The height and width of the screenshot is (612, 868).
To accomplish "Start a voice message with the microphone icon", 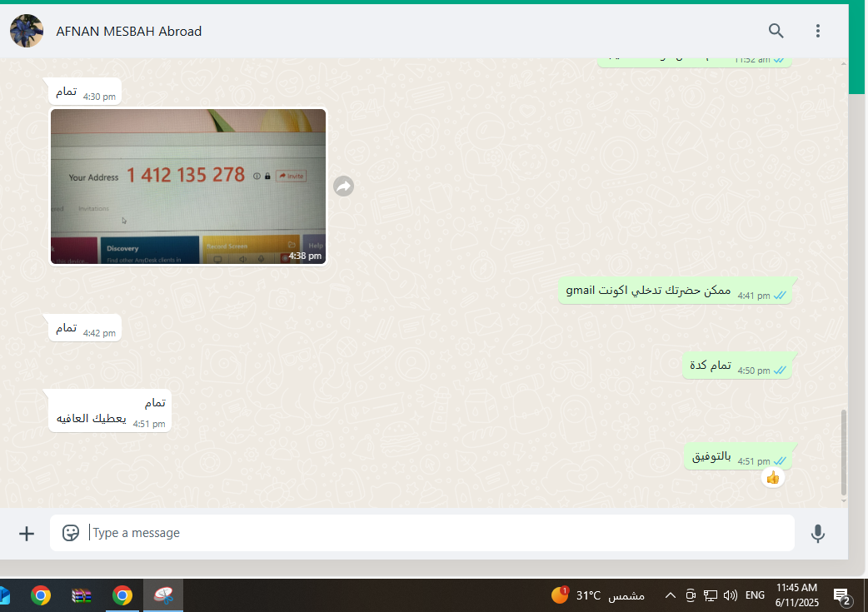I will (818, 534).
